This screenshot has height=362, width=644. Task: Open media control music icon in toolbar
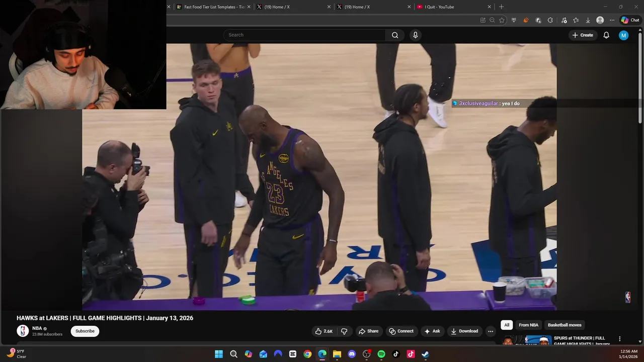[563, 20]
